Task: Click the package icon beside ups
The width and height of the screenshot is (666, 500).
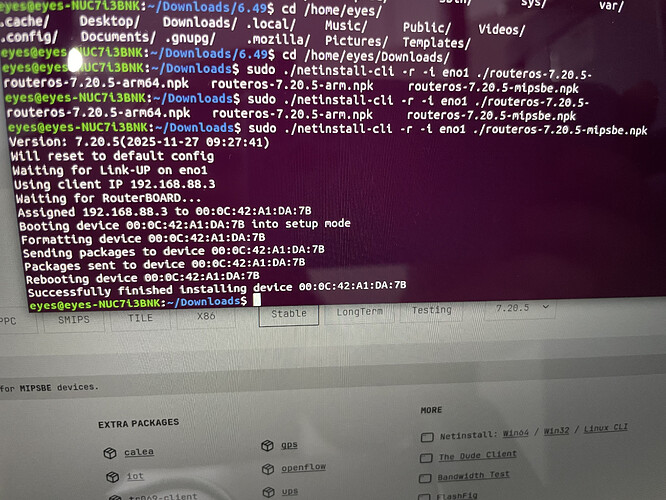Action: point(269,492)
